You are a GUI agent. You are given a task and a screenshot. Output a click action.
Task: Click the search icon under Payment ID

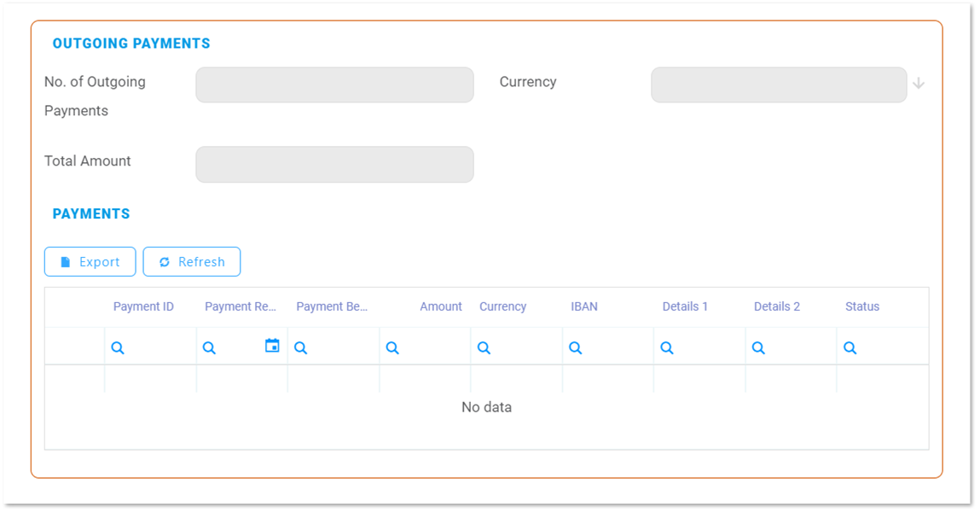coord(118,348)
